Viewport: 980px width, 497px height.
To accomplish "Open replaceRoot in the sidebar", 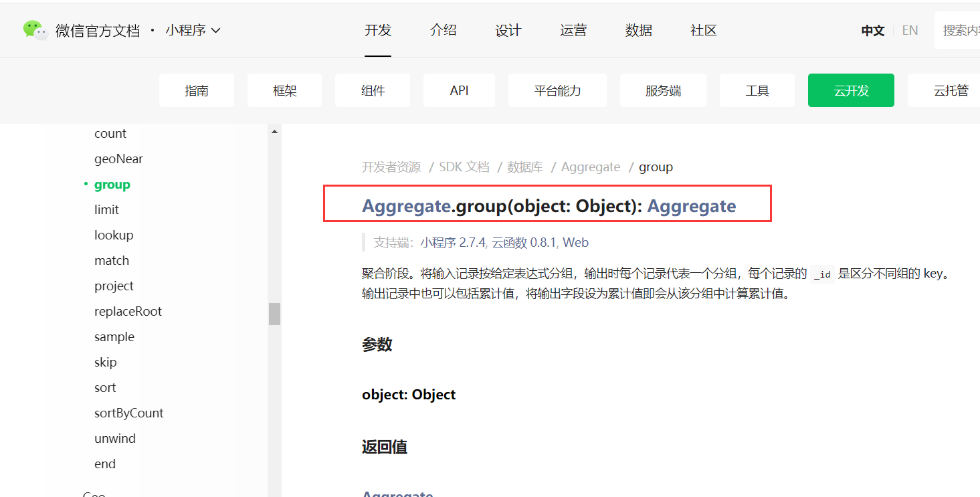I will point(128,312).
